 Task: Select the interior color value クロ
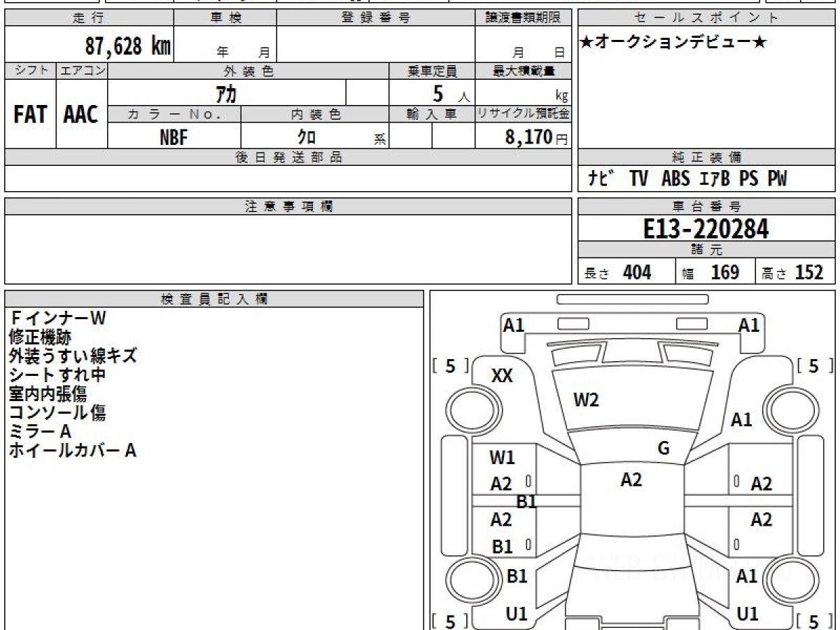[x=306, y=137]
